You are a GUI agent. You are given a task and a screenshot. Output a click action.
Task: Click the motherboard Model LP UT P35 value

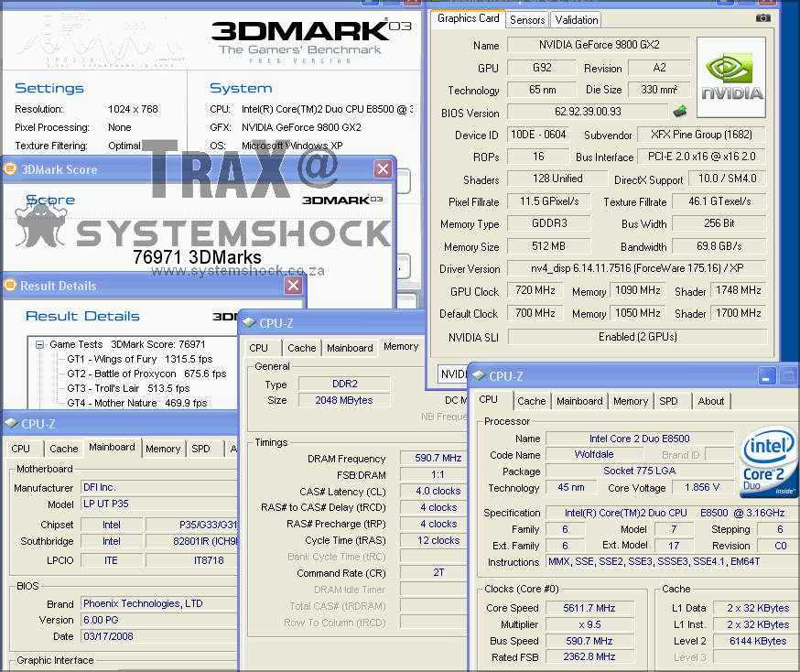coord(159,504)
